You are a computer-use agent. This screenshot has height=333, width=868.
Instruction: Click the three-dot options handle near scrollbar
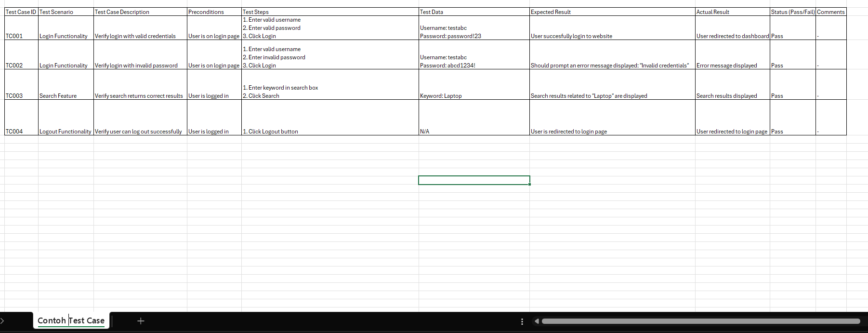point(522,321)
